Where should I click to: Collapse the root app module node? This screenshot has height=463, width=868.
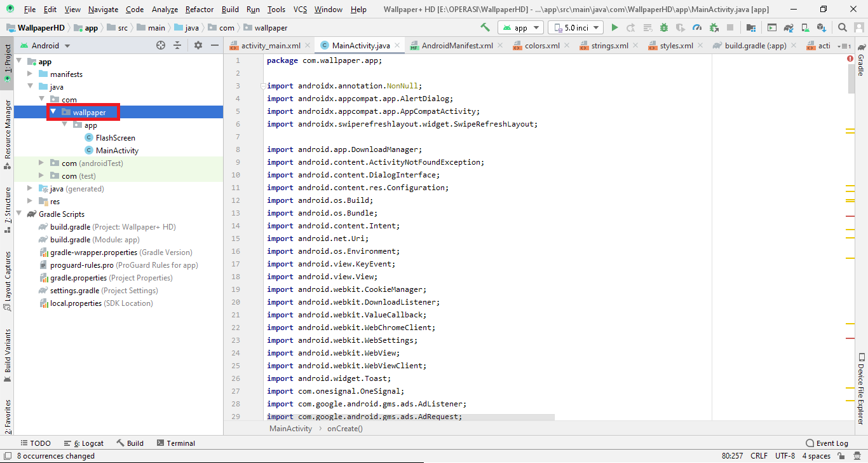point(18,62)
